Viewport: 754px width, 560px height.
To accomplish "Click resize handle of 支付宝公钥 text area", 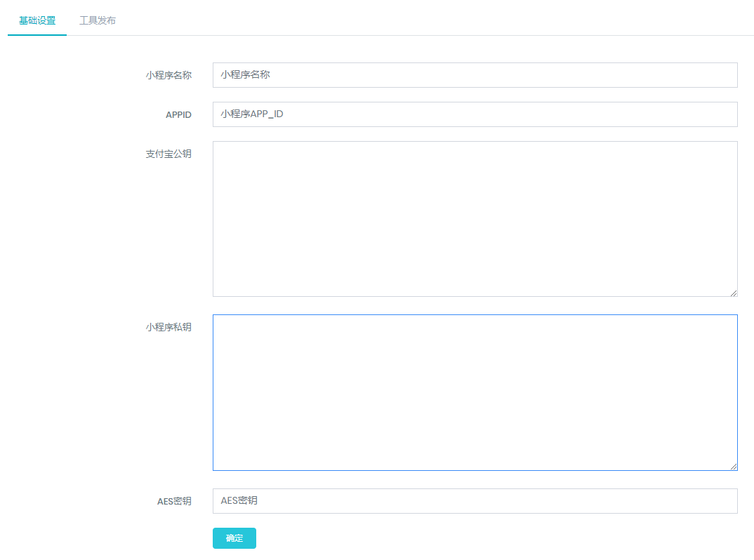I will 733,292.
